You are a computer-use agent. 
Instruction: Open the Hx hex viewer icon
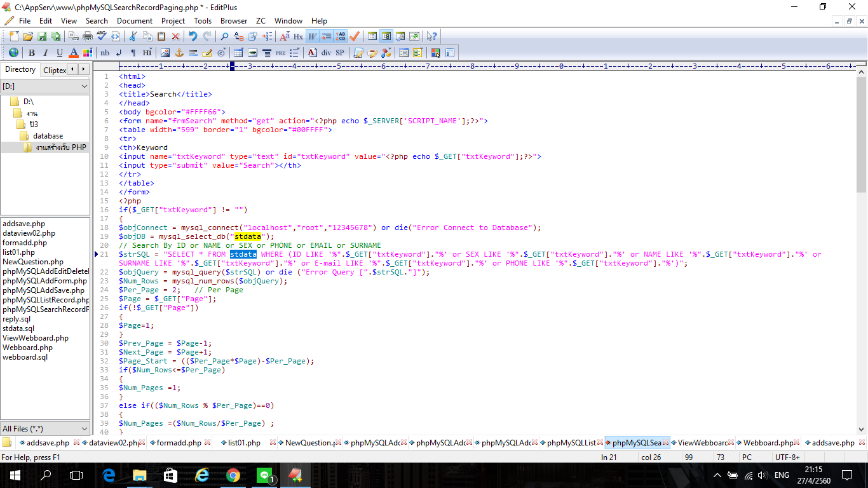pos(298,36)
